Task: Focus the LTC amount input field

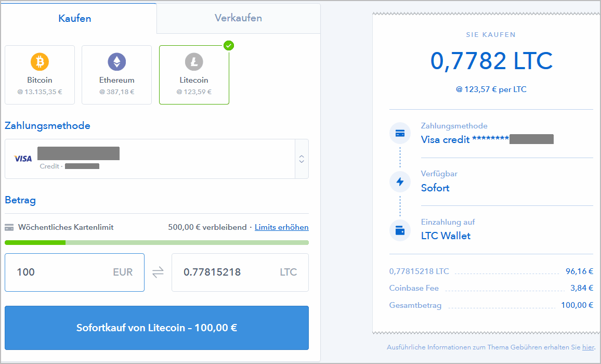Action: (240, 272)
